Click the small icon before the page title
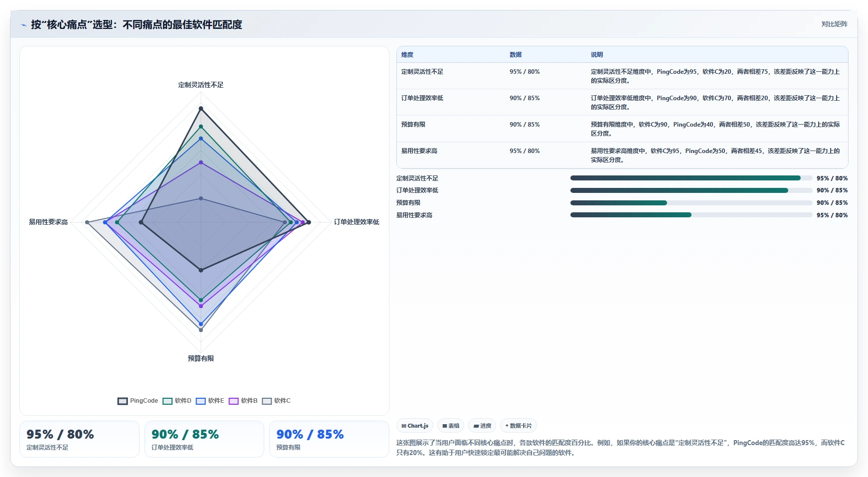 23,25
